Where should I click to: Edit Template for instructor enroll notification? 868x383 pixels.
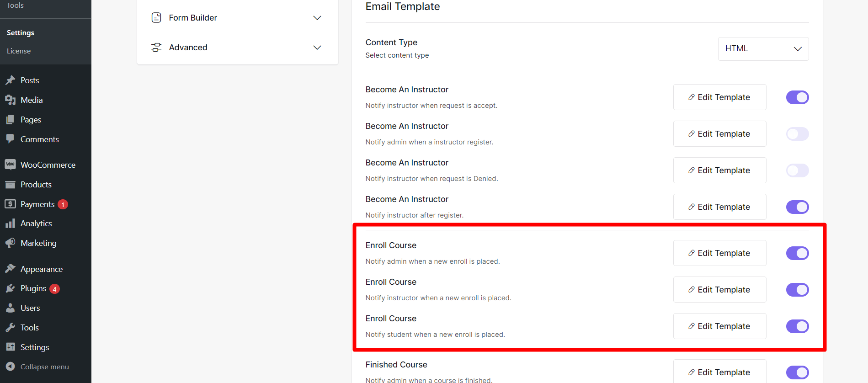click(x=719, y=289)
